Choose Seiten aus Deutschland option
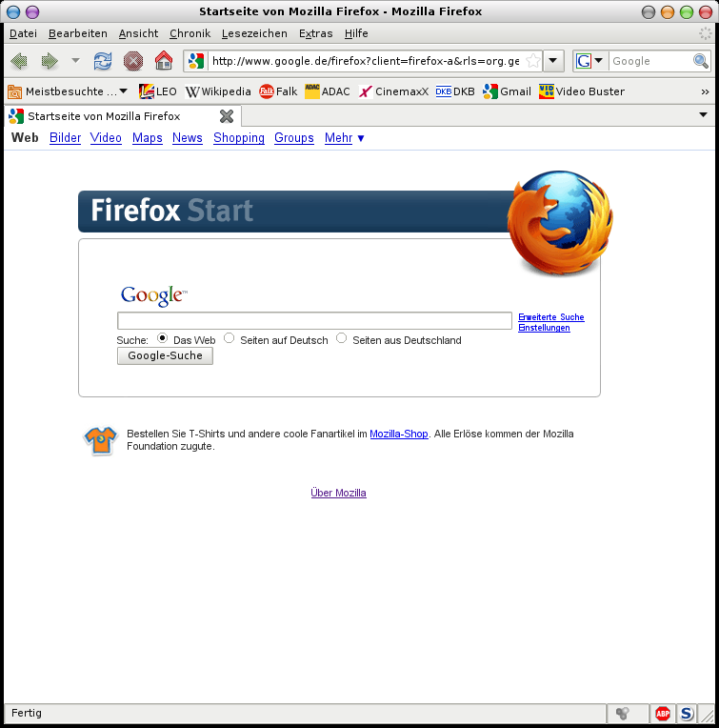The height and width of the screenshot is (728, 719). 342,338
